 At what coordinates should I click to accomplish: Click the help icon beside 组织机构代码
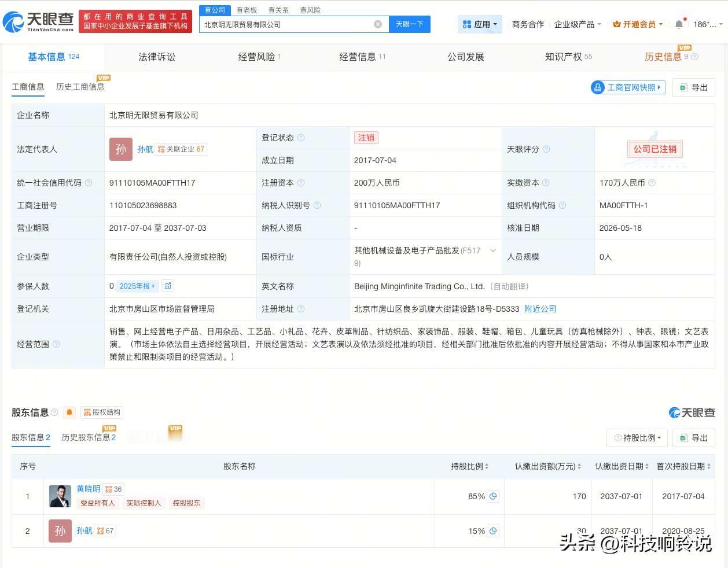point(562,205)
